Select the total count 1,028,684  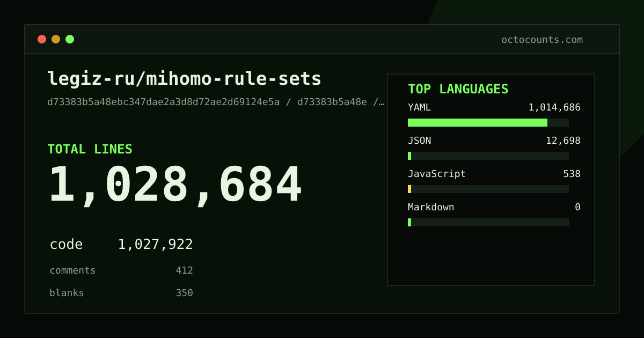tap(175, 185)
